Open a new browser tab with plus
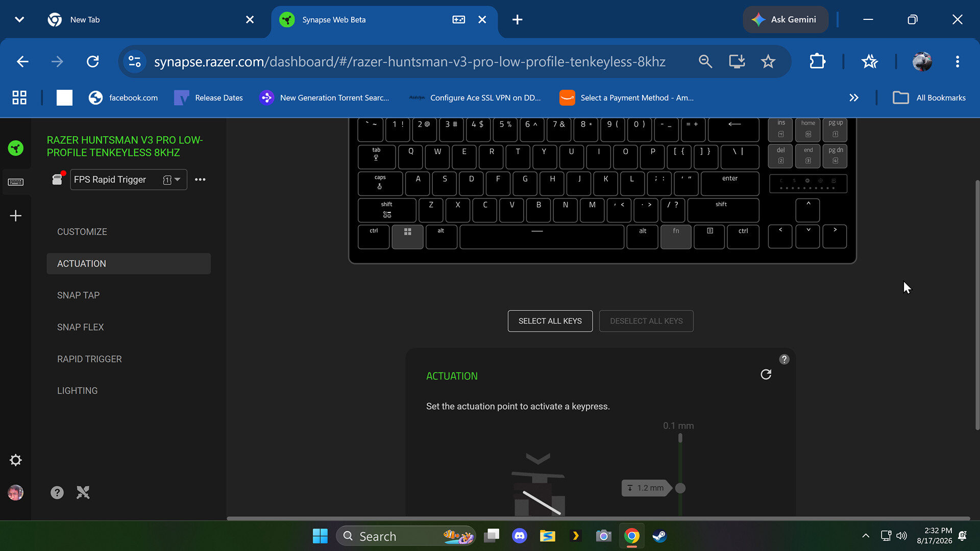The height and width of the screenshot is (551, 980). pos(517,19)
